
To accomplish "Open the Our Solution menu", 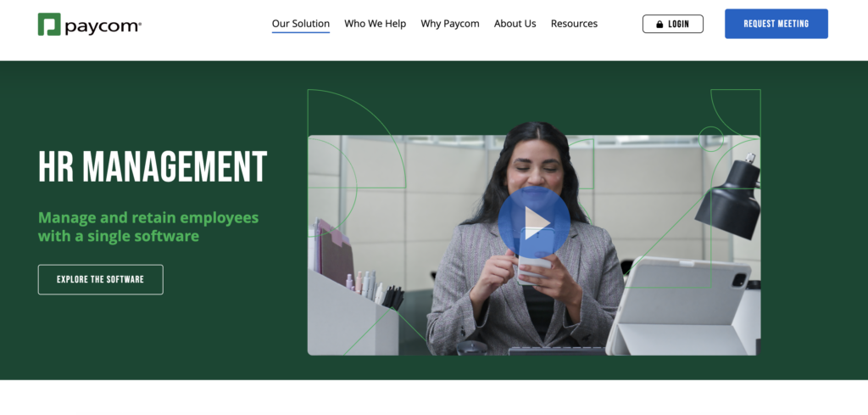I will tap(301, 24).
